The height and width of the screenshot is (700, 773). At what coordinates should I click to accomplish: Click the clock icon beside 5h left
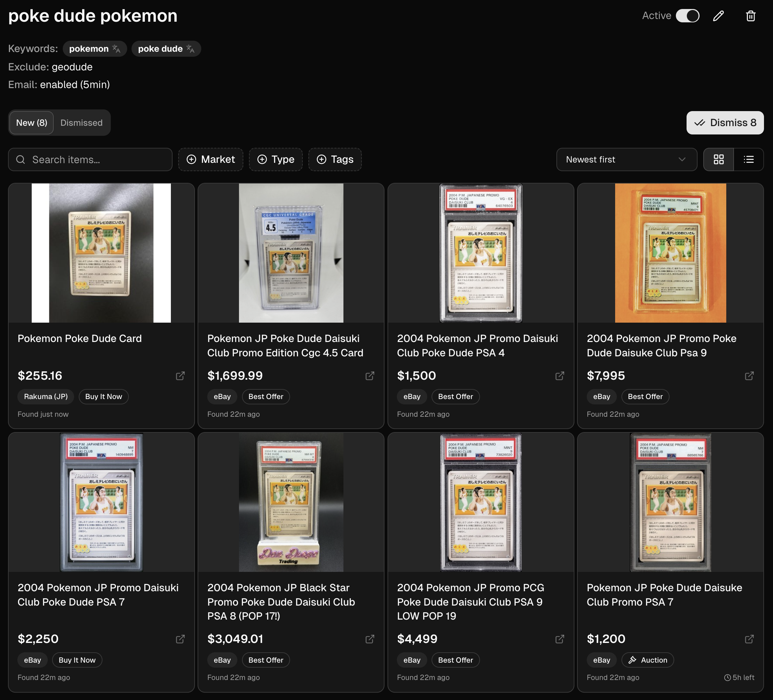[727, 678]
